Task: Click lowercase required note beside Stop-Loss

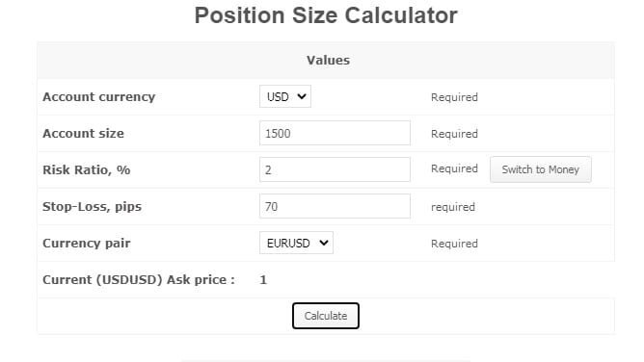Action: (x=453, y=207)
